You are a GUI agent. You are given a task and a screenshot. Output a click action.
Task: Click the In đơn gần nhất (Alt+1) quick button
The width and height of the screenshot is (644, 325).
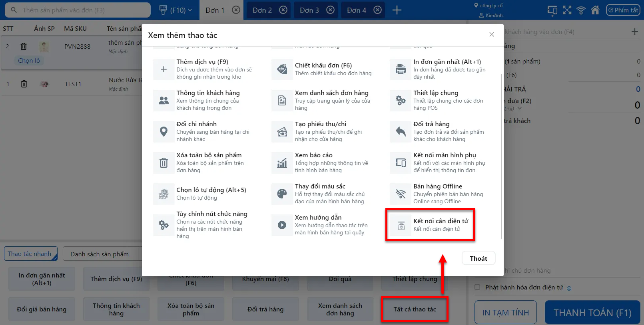pyautogui.click(x=42, y=279)
